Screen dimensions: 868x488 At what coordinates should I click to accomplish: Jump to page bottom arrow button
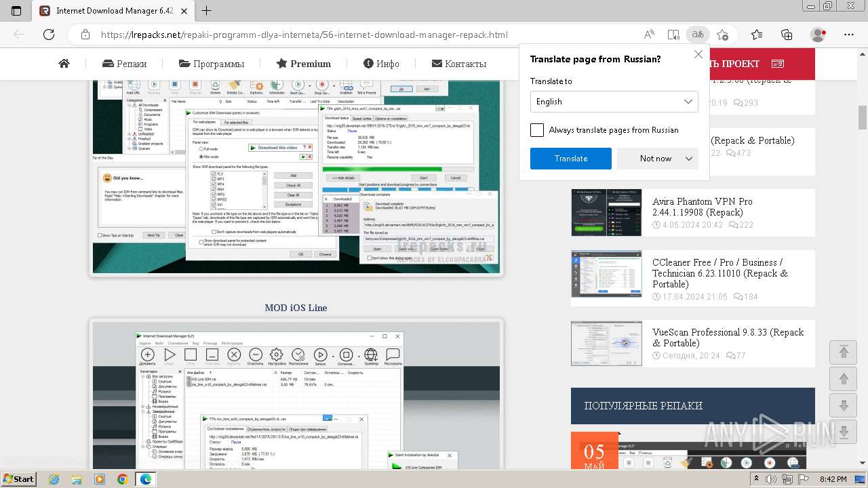coord(844,432)
